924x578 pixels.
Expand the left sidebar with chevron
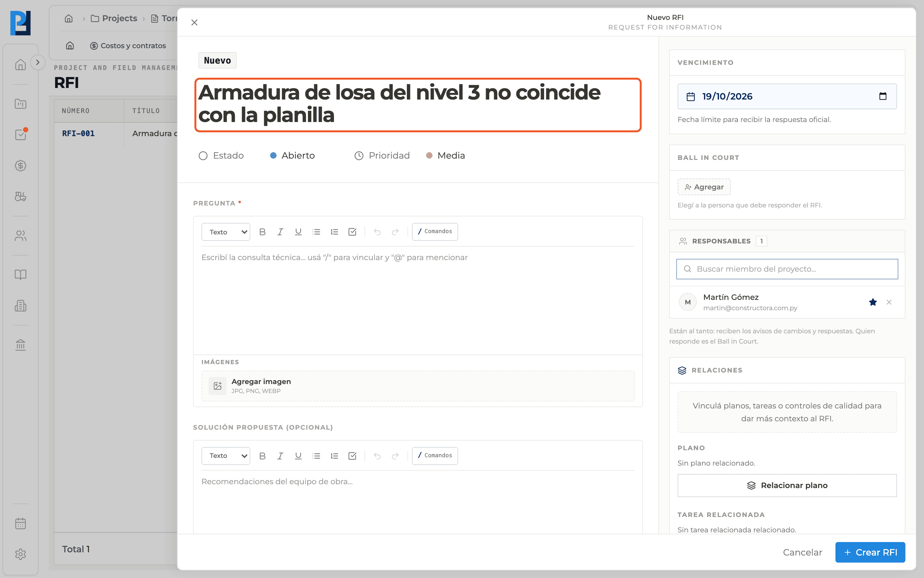38,62
